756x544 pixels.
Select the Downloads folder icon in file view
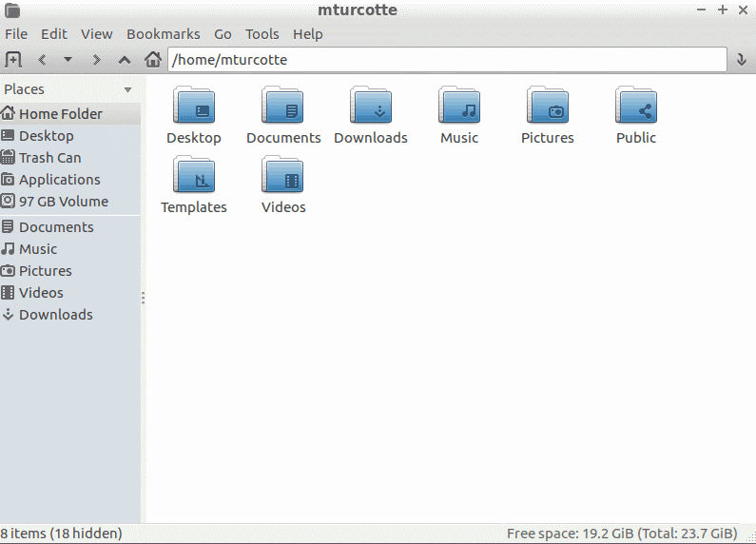click(371, 106)
